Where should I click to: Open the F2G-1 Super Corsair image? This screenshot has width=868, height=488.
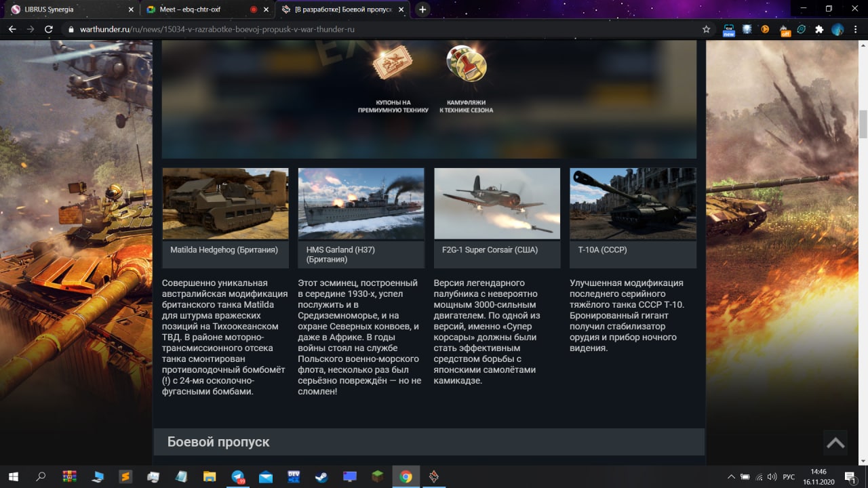coord(497,204)
